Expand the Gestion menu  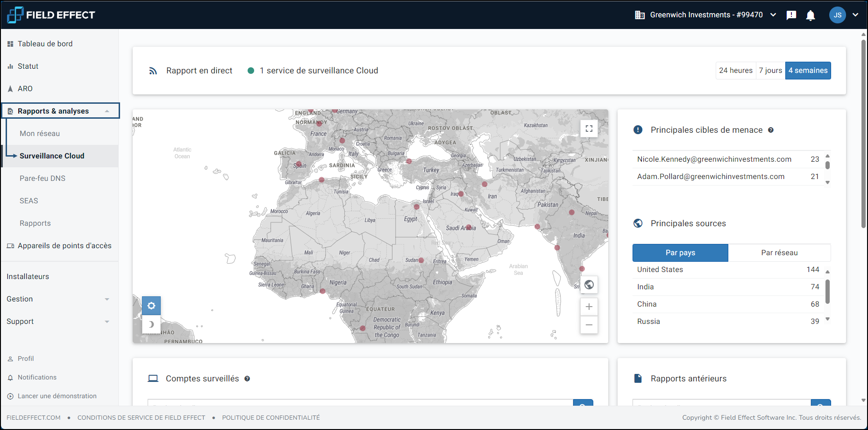59,299
